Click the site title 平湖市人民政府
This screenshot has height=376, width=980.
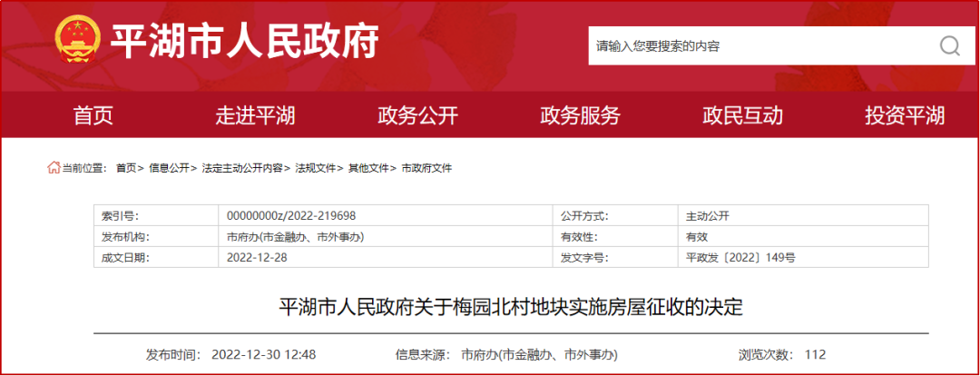pos(244,42)
